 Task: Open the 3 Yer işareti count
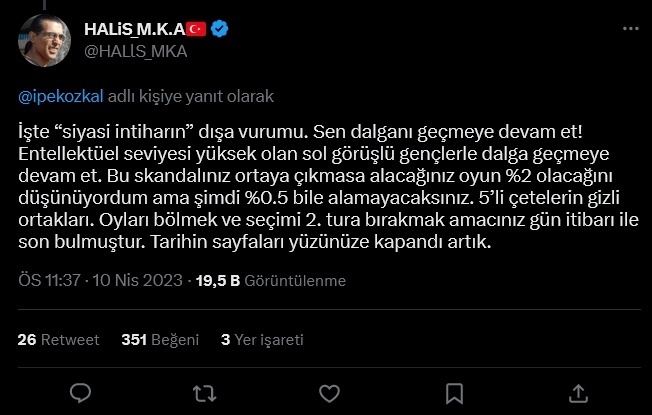tap(262, 339)
